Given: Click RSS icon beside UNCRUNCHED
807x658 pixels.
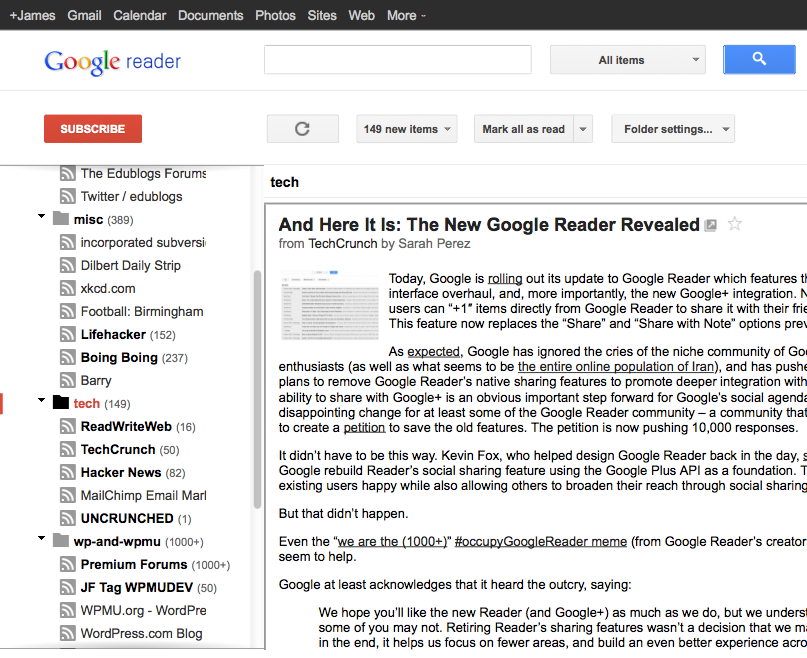Looking at the screenshot, I should pos(67,518).
